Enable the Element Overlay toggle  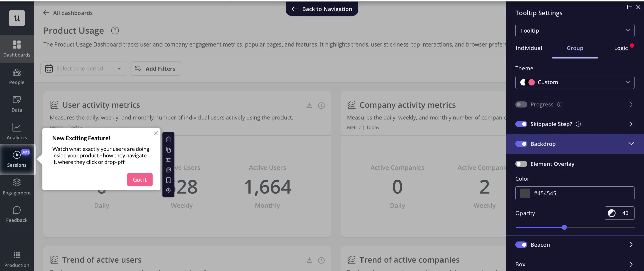point(521,164)
